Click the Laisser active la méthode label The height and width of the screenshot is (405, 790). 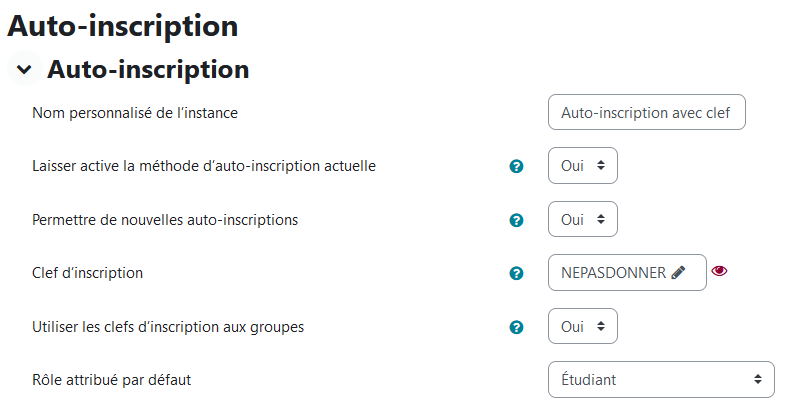pos(204,166)
